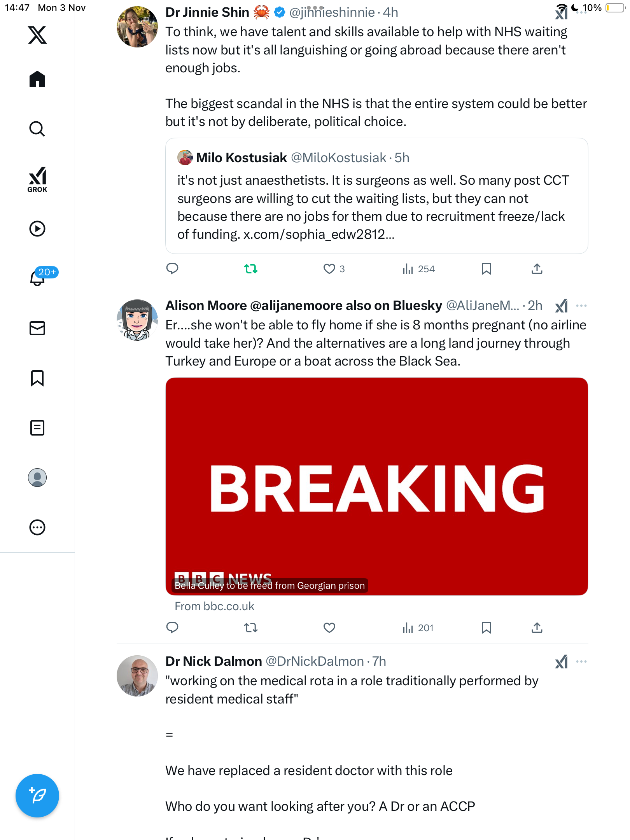Screen dimensions: 630x840
Task: Open more options on Dr Nick Dalmon's post
Action: [x=581, y=661]
